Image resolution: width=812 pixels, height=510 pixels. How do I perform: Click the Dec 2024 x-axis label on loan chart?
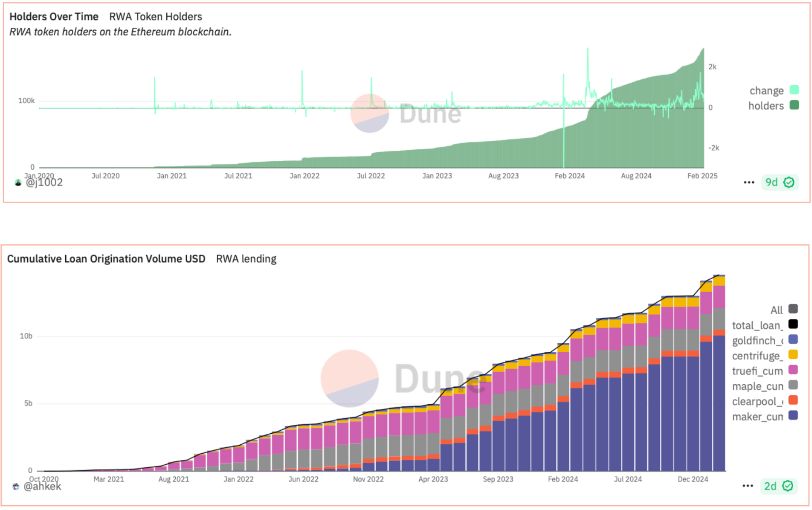click(693, 479)
